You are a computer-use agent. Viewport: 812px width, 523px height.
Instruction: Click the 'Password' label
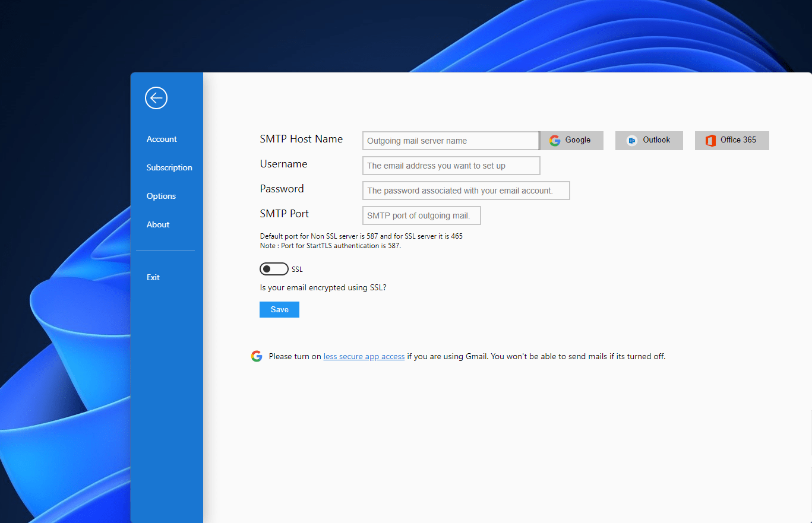tap(282, 189)
